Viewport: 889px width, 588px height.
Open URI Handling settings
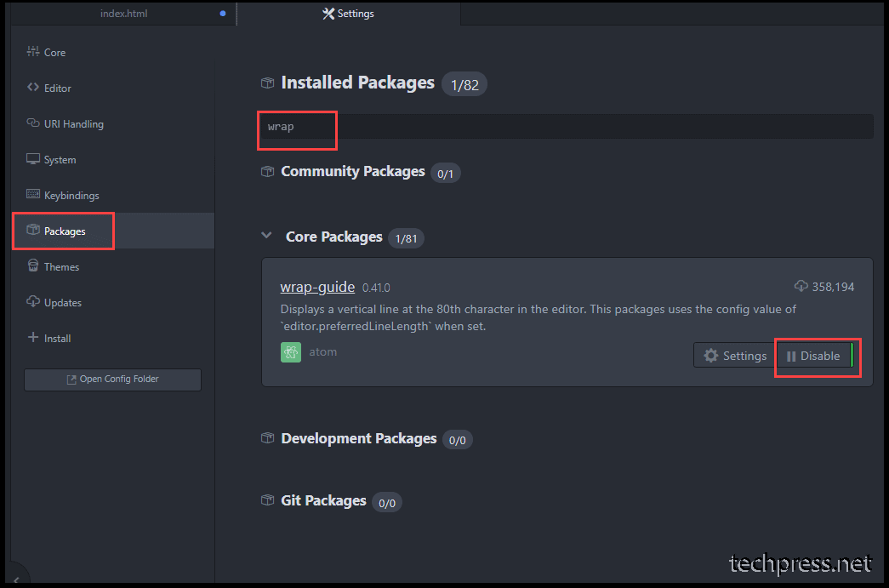tap(112, 123)
